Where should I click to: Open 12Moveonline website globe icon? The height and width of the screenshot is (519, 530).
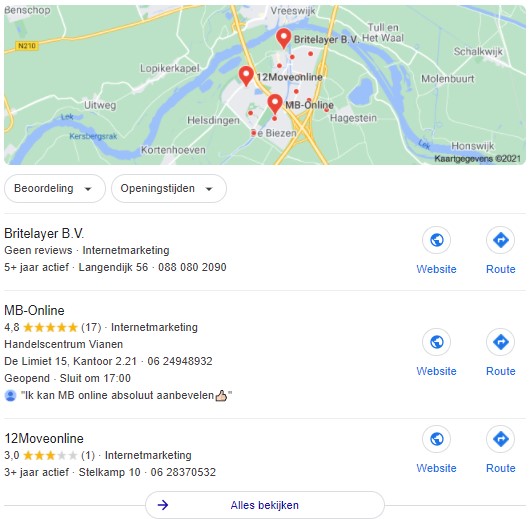436,439
